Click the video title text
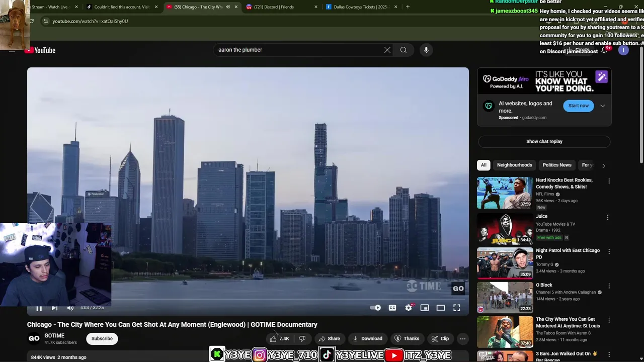 172,325
